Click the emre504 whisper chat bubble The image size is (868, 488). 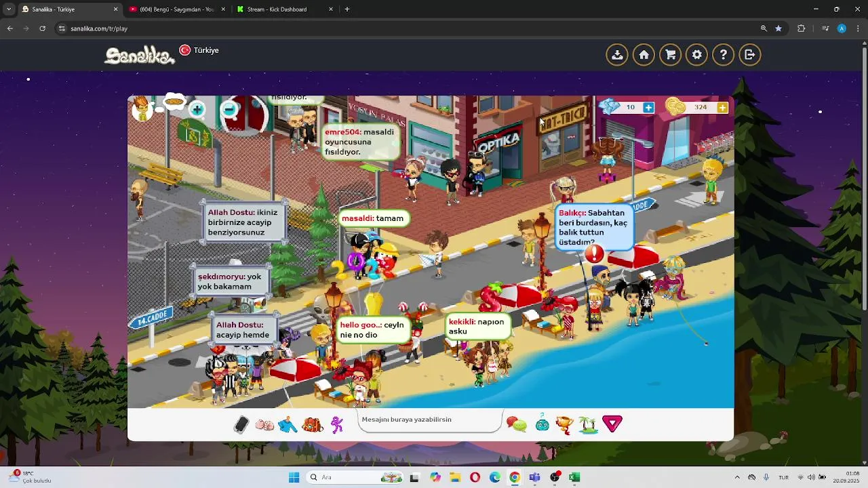pos(360,142)
